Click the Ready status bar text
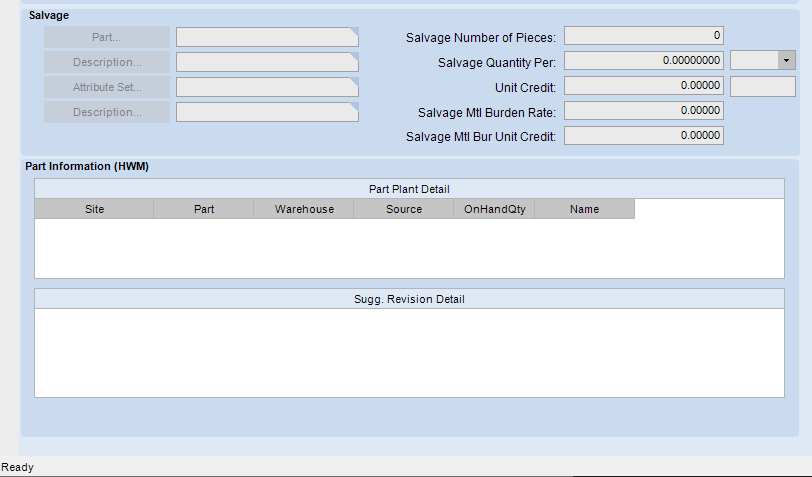Image resolution: width=812 pixels, height=477 pixels. [x=17, y=467]
